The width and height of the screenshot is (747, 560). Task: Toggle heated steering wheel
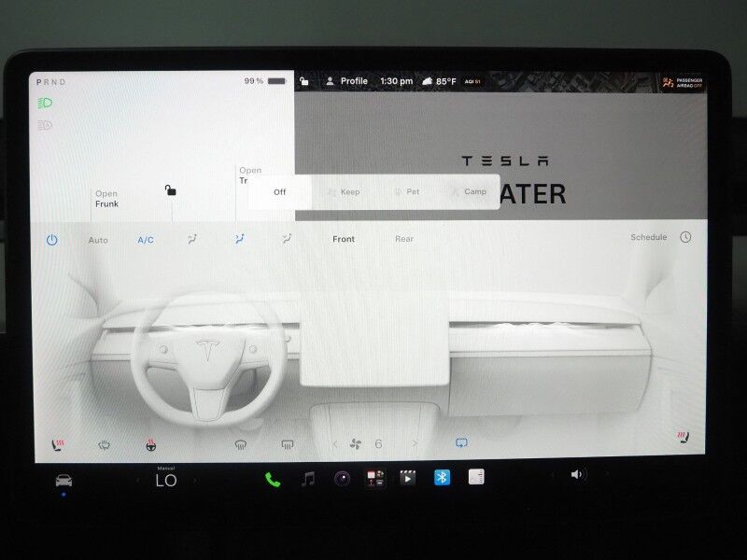(151, 445)
